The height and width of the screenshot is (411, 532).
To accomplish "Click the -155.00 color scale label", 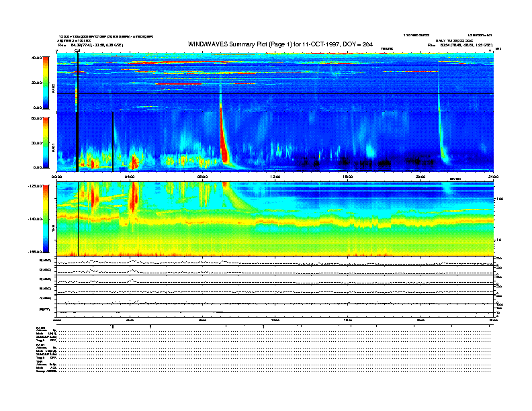I will 35,252.
